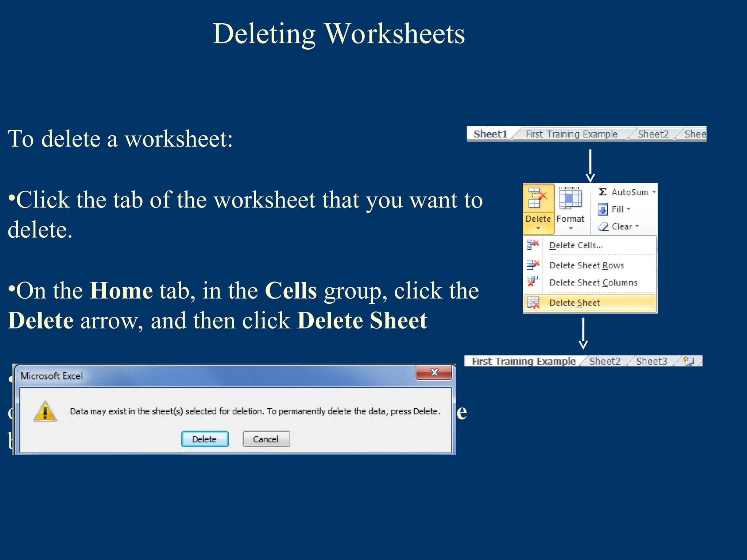Close the Microsoft Excel warning dialog
The width and height of the screenshot is (747, 560).
pos(434,373)
